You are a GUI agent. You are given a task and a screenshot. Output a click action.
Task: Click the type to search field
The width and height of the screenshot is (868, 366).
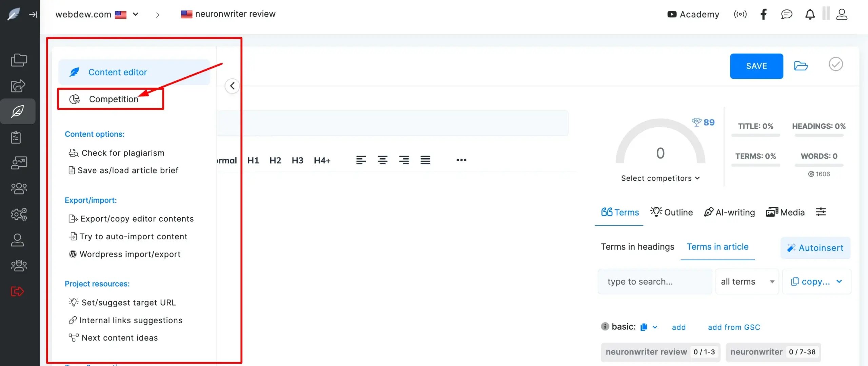point(655,281)
